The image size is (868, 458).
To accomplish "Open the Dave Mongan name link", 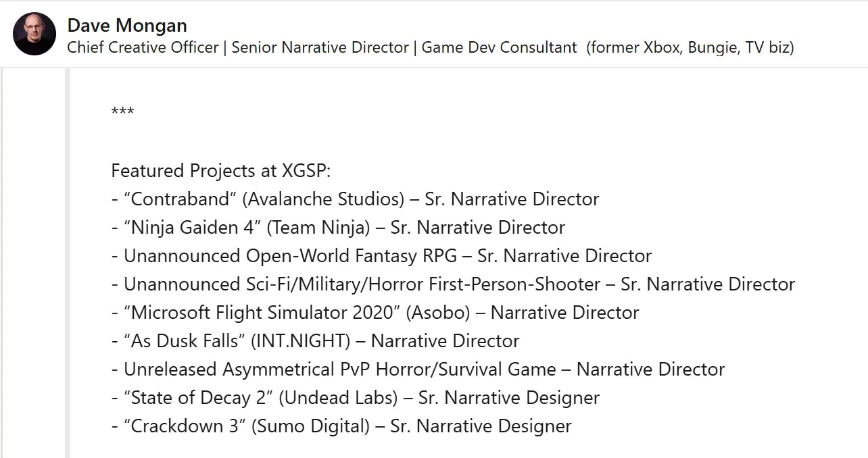I will click(127, 26).
